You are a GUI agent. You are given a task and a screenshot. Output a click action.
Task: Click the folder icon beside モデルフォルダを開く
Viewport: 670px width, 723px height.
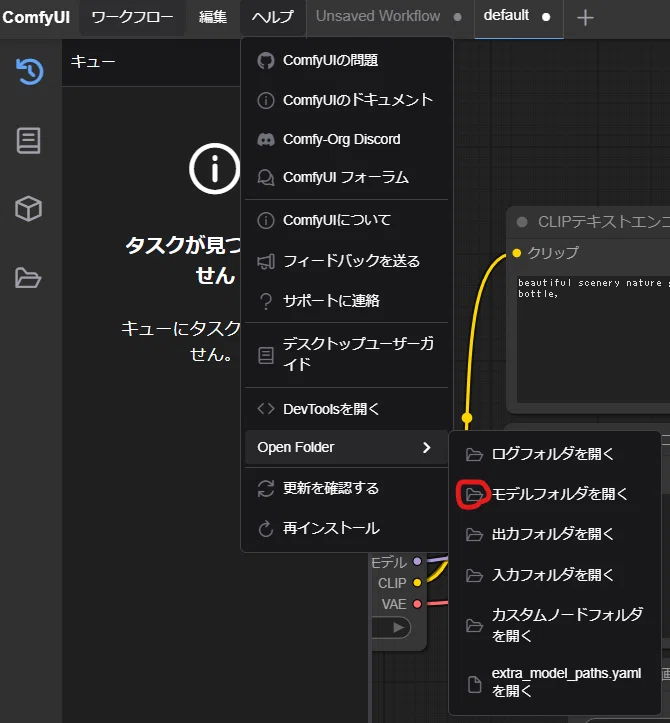(474, 494)
